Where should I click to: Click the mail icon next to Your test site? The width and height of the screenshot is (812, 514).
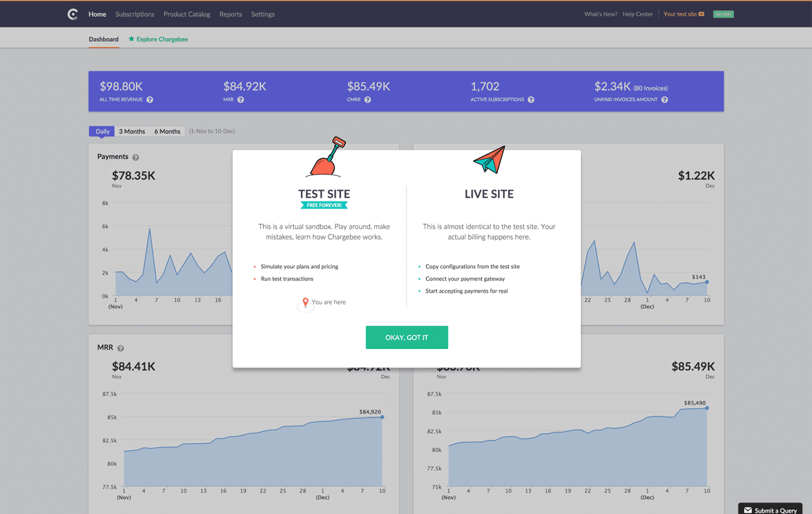click(702, 14)
